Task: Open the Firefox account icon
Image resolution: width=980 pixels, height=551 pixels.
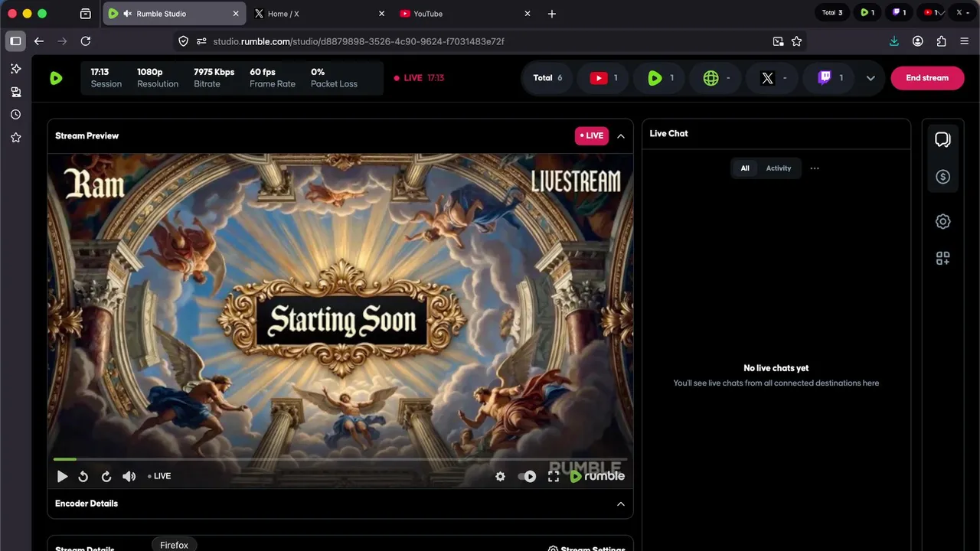Action: tap(918, 41)
